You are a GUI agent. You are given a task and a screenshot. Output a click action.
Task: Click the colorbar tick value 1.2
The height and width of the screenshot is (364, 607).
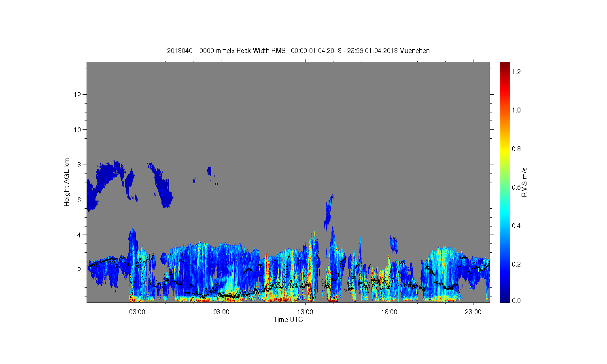516,72
